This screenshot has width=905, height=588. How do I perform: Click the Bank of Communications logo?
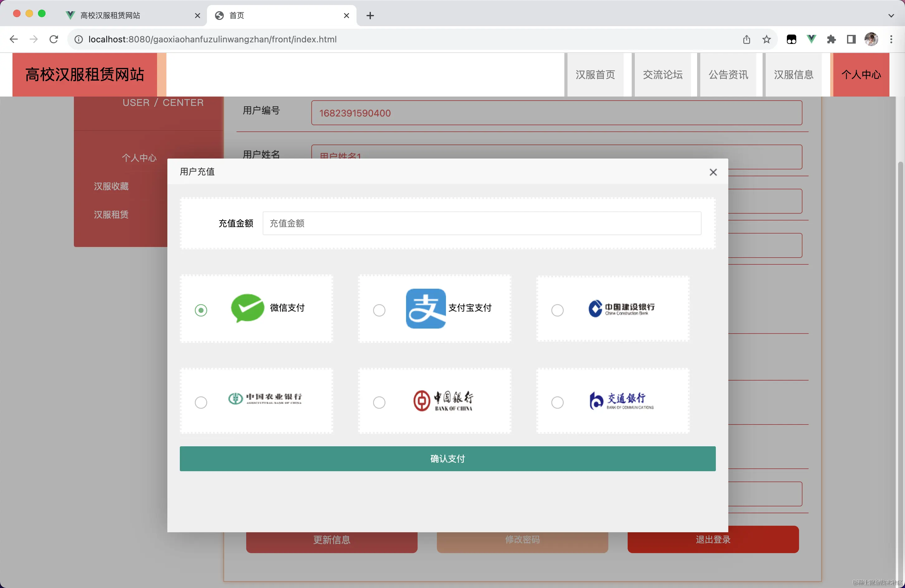tap(621, 401)
